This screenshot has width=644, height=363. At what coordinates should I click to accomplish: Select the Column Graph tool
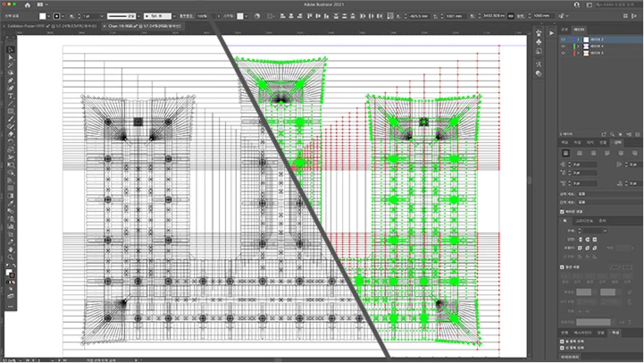pos(11,226)
